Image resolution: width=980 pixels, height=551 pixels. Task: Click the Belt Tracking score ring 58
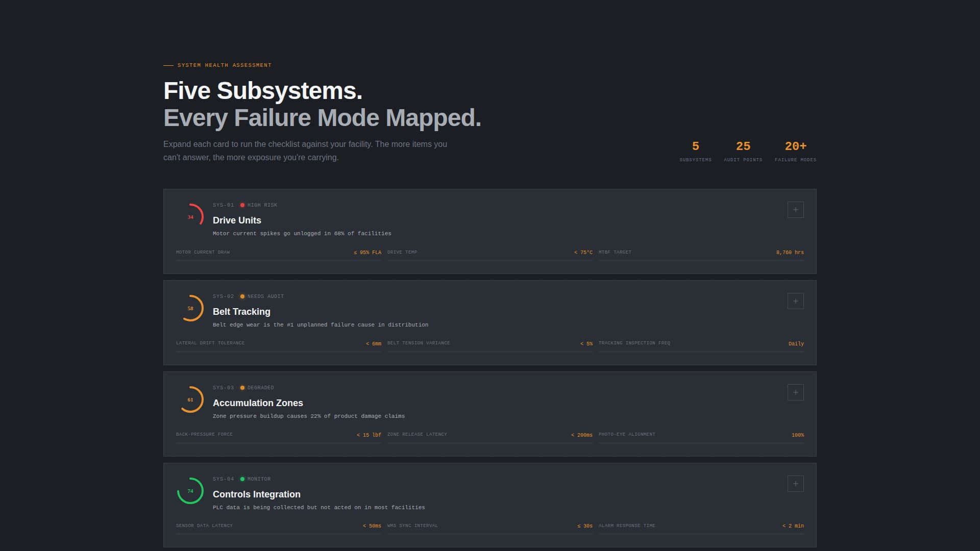tap(190, 308)
